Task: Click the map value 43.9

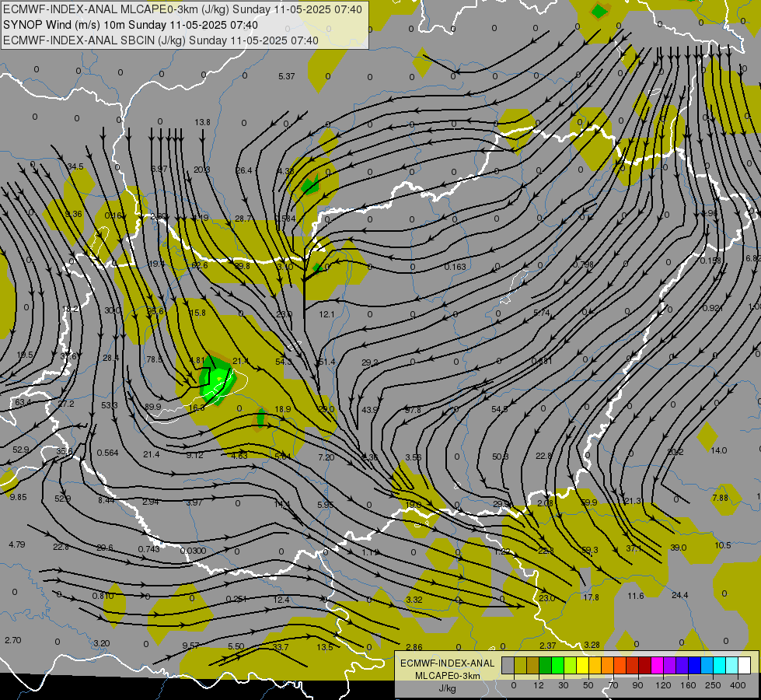Action: point(370,410)
